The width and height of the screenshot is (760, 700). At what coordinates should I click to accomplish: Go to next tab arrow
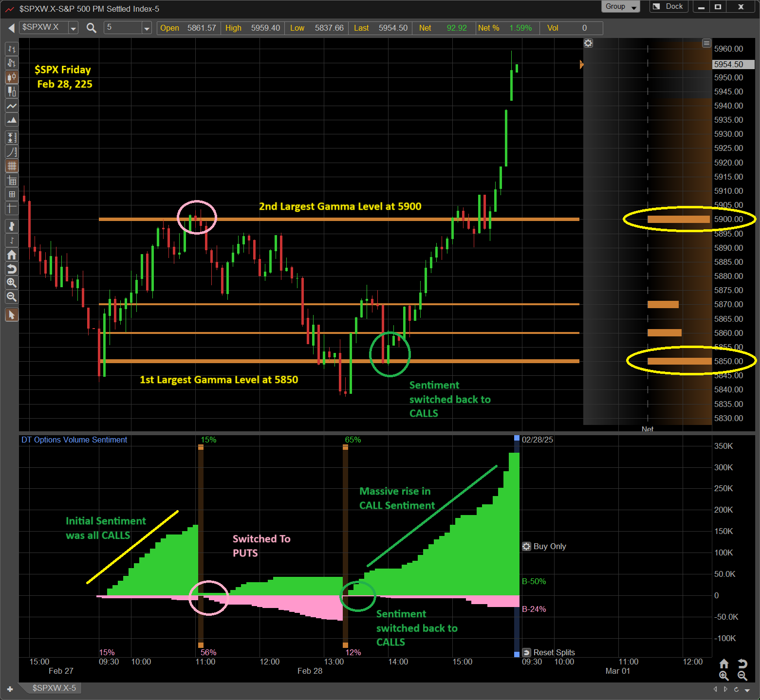725,689
